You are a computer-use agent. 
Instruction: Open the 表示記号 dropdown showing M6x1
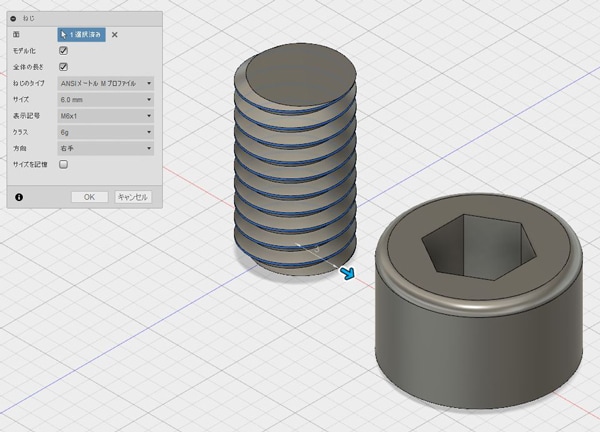coord(106,116)
